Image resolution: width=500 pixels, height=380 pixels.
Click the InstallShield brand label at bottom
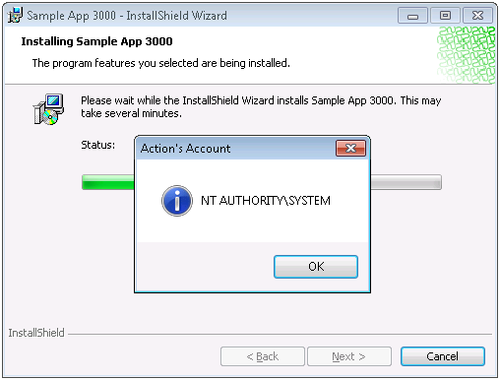pyautogui.click(x=36, y=333)
